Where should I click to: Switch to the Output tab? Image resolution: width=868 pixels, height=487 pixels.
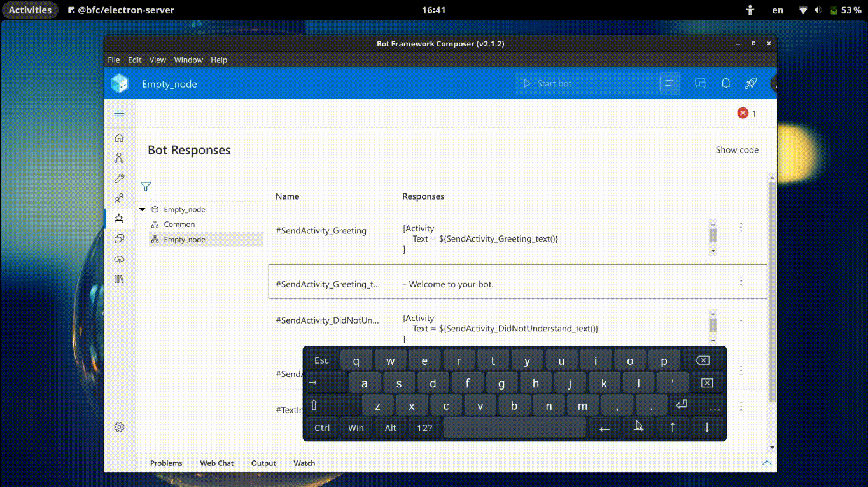[263, 463]
